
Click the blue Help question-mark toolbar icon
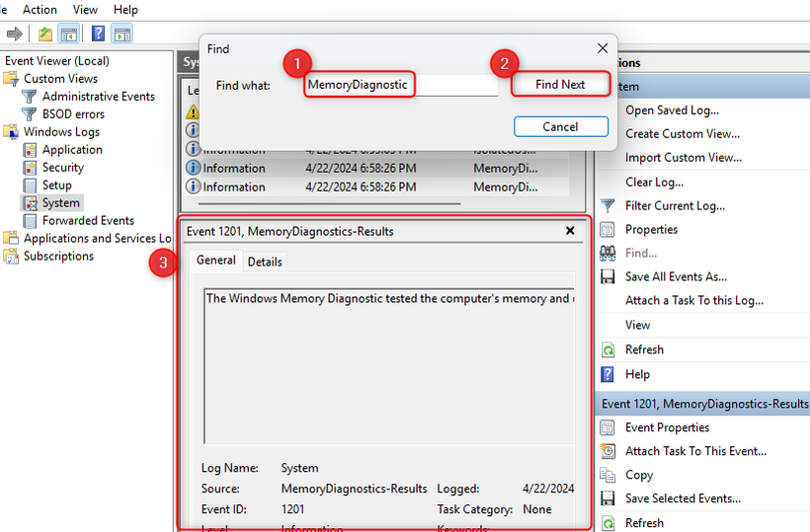(x=98, y=35)
